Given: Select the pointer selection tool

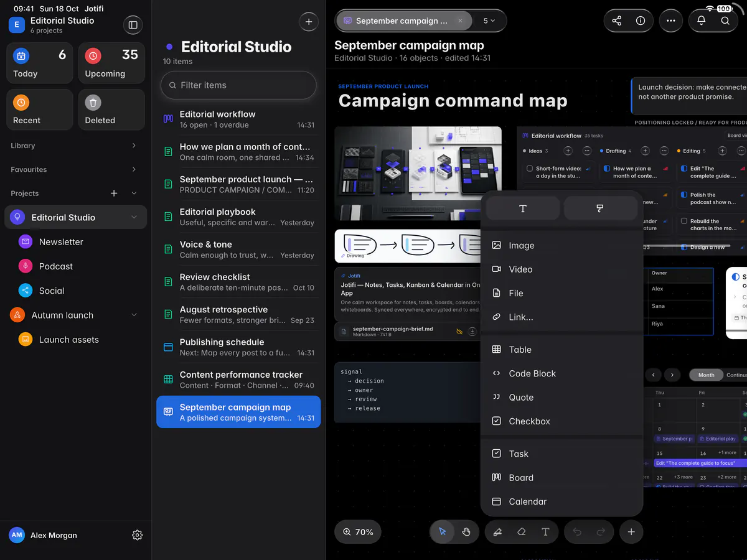Looking at the screenshot, I should [x=443, y=532].
